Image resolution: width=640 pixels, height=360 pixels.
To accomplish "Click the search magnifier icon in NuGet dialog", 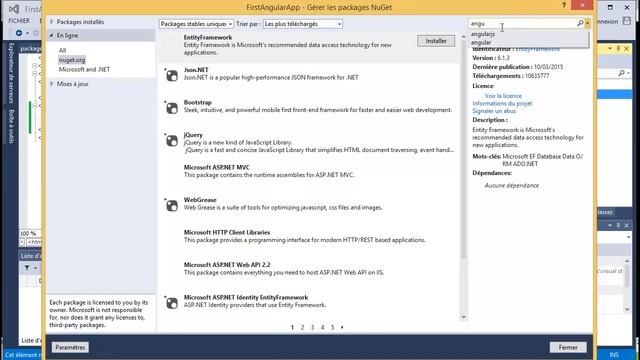I will click(580, 24).
